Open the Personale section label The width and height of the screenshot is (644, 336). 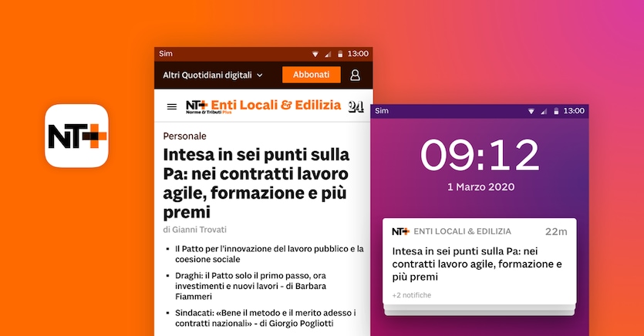184,136
